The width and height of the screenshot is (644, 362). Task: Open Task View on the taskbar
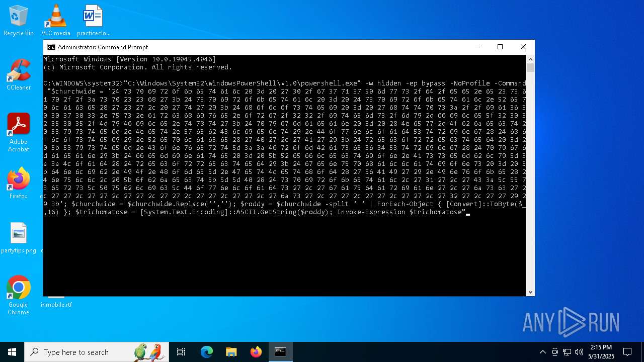coord(181,352)
